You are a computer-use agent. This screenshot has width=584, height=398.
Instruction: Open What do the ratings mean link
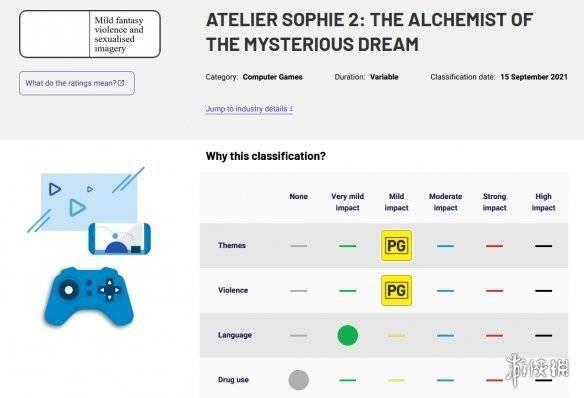click(77, 83)
